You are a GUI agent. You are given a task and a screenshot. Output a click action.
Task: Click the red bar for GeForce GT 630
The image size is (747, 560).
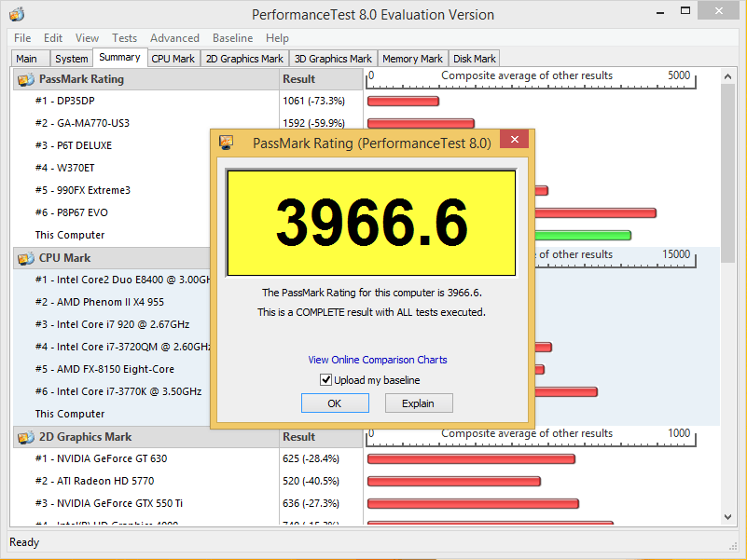coord(471,459)
